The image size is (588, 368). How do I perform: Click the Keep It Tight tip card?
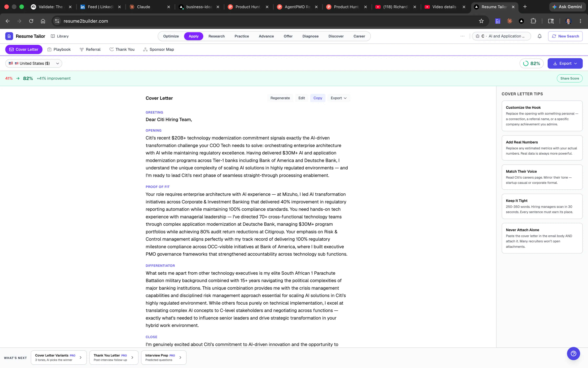(542, 206)
